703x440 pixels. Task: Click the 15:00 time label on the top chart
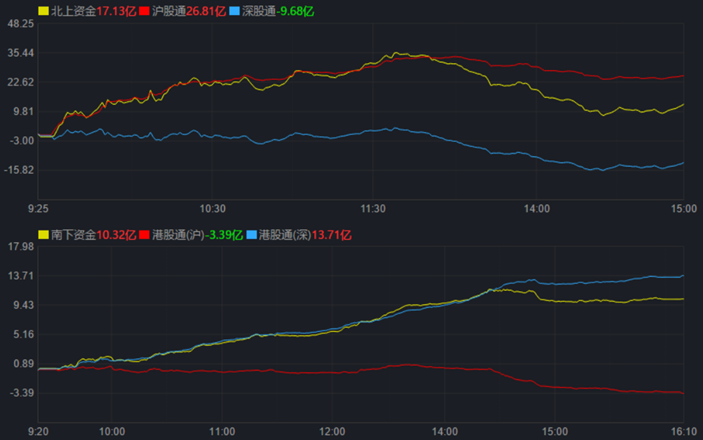point(682,209)
